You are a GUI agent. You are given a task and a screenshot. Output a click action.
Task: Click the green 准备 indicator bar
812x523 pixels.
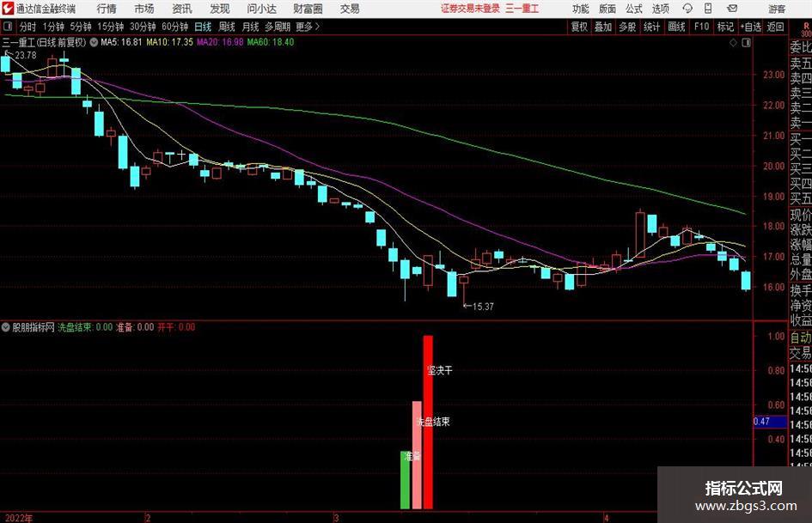pos(405,480)
